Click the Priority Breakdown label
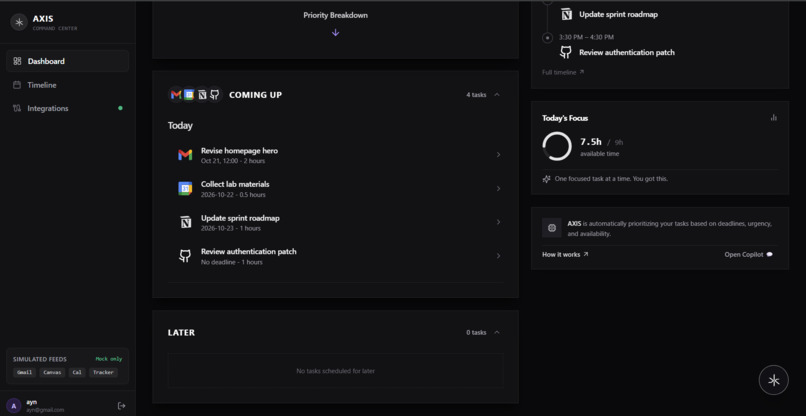This screenshot has width=806, height=416. click(x=335, y=15)
